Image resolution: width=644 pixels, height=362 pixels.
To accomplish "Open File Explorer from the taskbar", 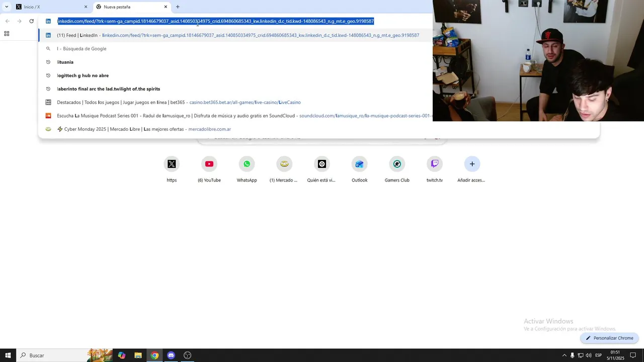I will coord(138,355).
